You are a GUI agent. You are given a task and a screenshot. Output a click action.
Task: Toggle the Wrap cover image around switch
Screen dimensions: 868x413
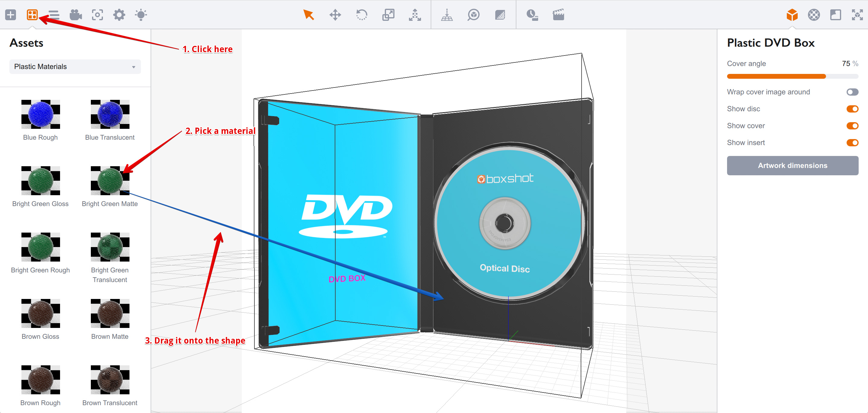852,92
